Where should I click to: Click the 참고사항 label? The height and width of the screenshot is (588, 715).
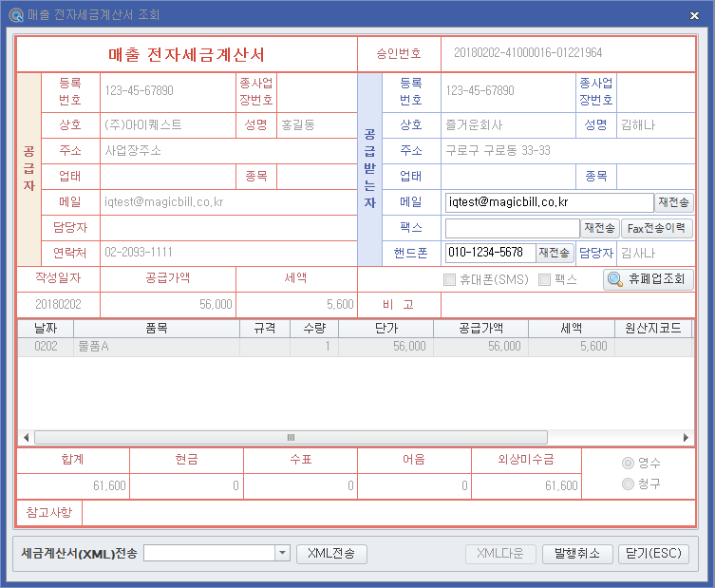tap(49, 512)
